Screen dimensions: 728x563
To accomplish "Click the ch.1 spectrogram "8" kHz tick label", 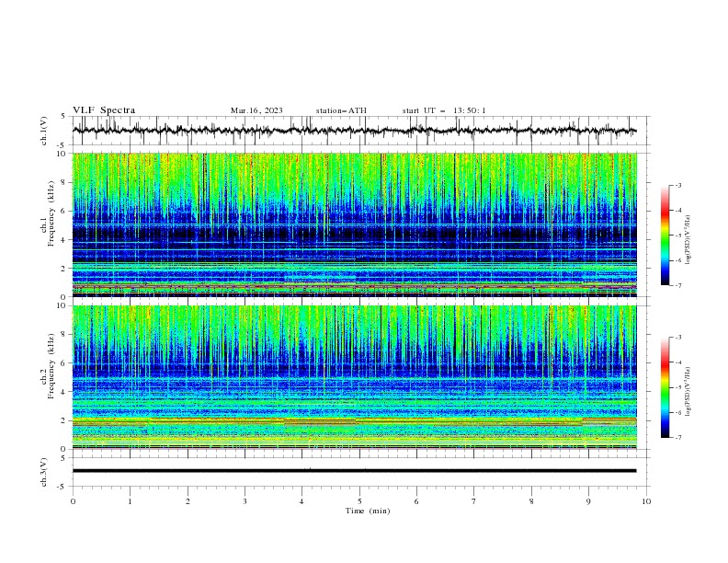I will (x=65, y=182).
